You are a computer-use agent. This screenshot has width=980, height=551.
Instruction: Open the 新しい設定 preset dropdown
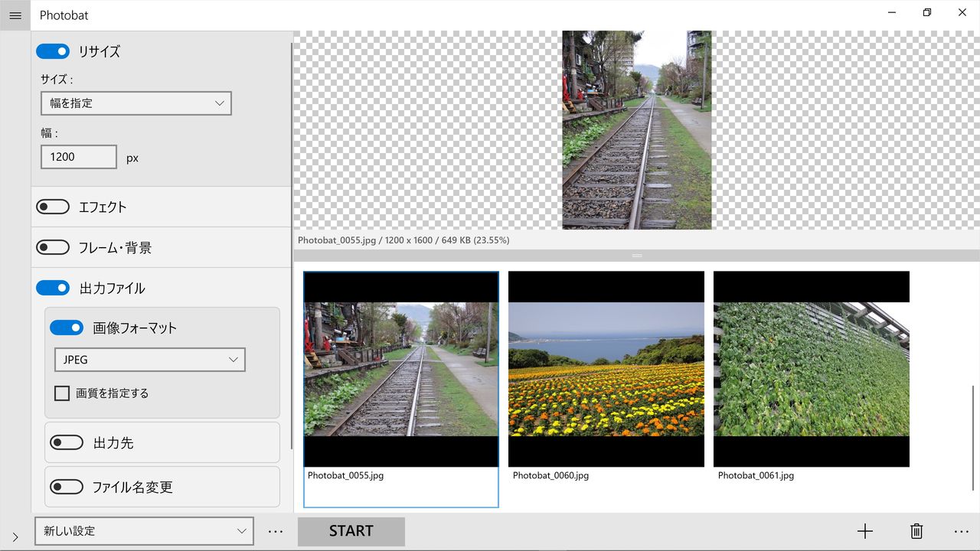coord(144,531)
